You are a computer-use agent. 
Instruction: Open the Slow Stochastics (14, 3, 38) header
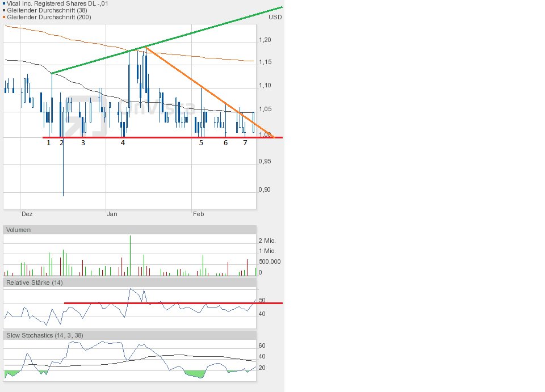tap(45, 336)
